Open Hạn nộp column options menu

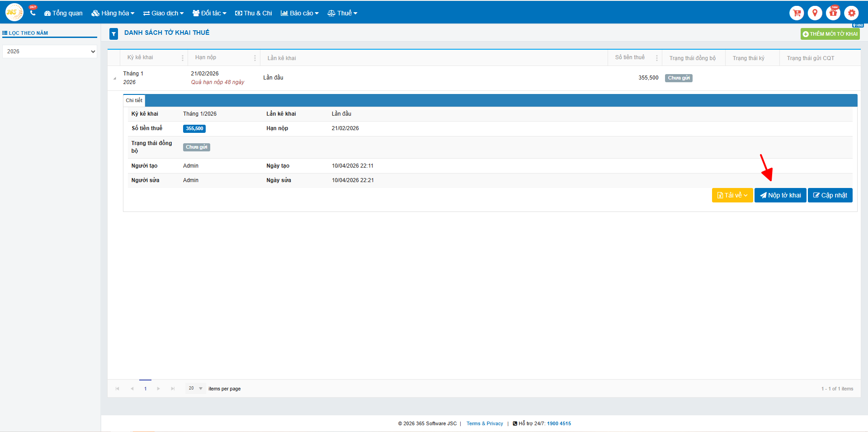[x=255, y=58]
